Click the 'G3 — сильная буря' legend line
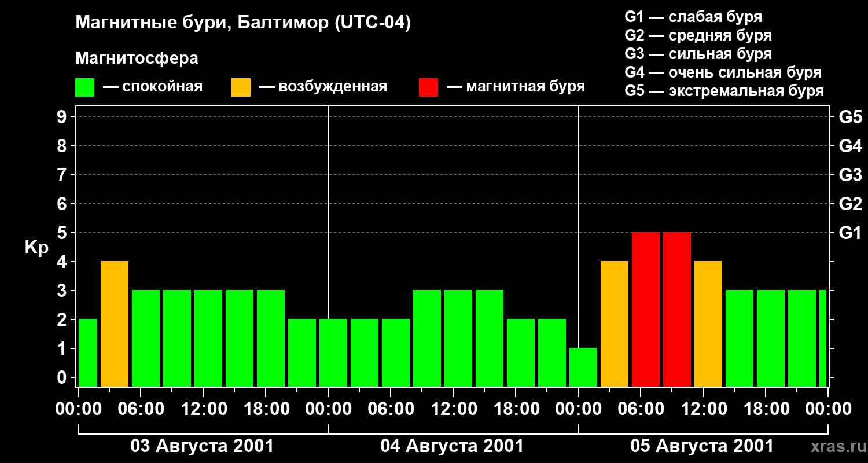Viewport: 868px width, 463px height. pyautogui.click(x=698, y=54)
